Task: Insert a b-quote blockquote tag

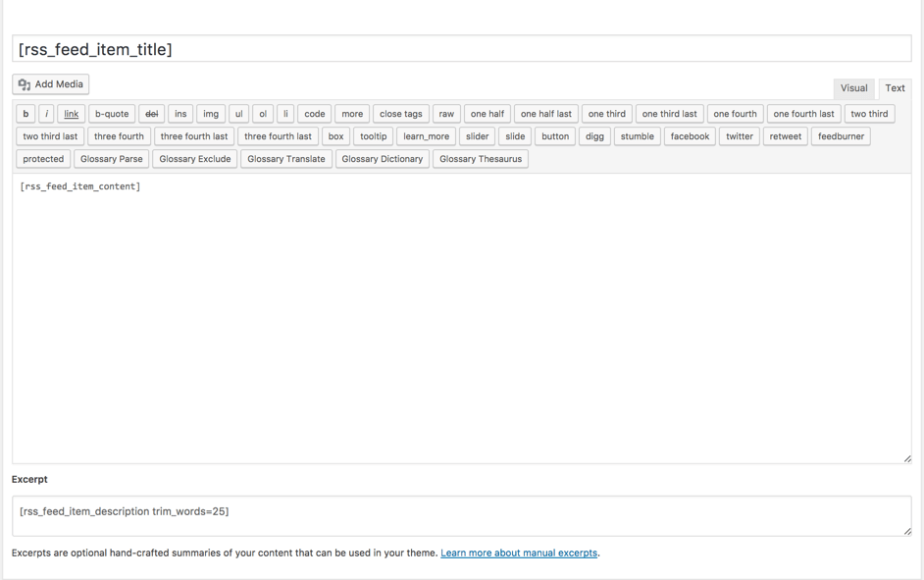Action: point(112,114)
